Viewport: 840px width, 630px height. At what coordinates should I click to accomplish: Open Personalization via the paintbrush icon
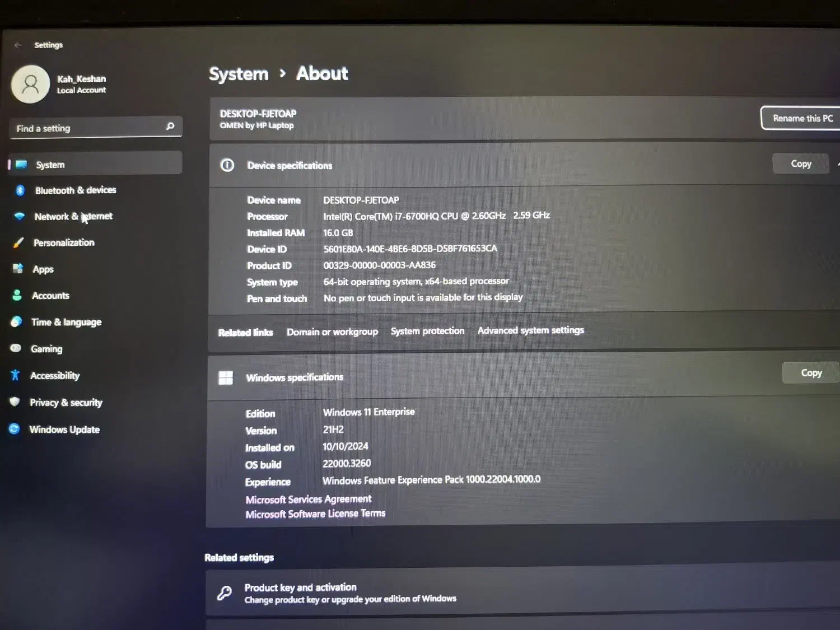[18, 242]
